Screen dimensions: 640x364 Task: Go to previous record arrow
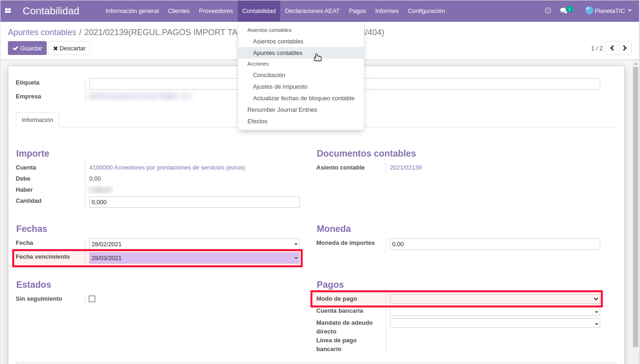[x=612, y=48]
